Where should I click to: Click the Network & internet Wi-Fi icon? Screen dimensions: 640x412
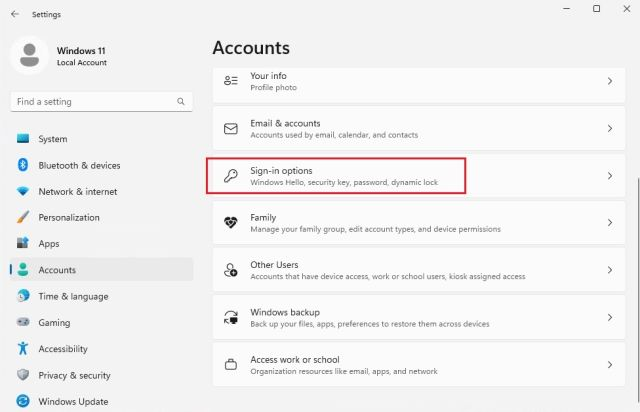click(x=23, y=192)
